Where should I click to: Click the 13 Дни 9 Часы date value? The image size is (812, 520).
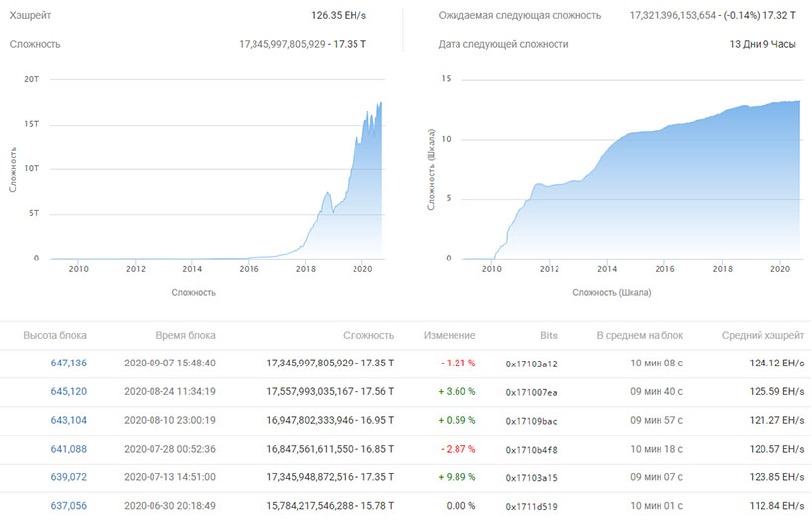(x=762, y=44)
